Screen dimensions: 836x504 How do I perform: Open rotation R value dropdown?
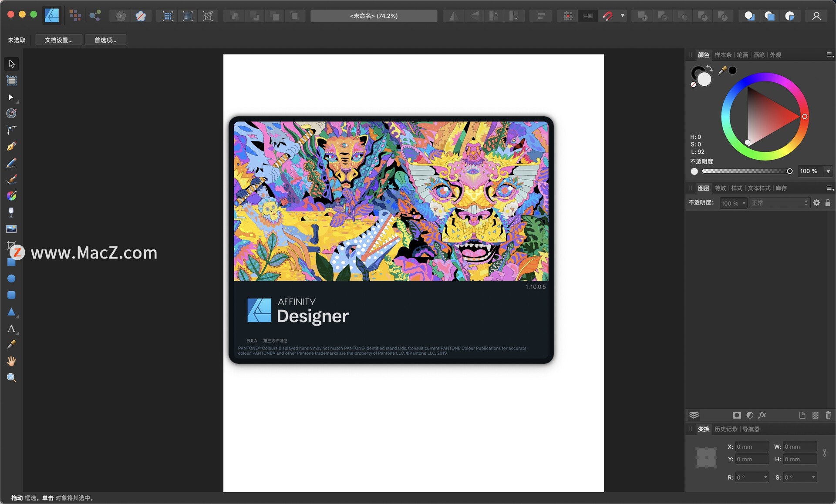point(765,477)
